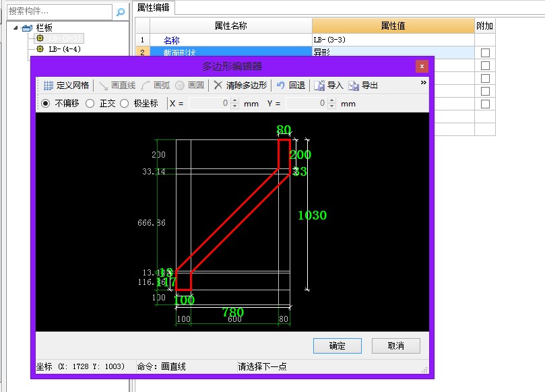Click the 666.86 grid spacing label

click(x=152, y=223)
